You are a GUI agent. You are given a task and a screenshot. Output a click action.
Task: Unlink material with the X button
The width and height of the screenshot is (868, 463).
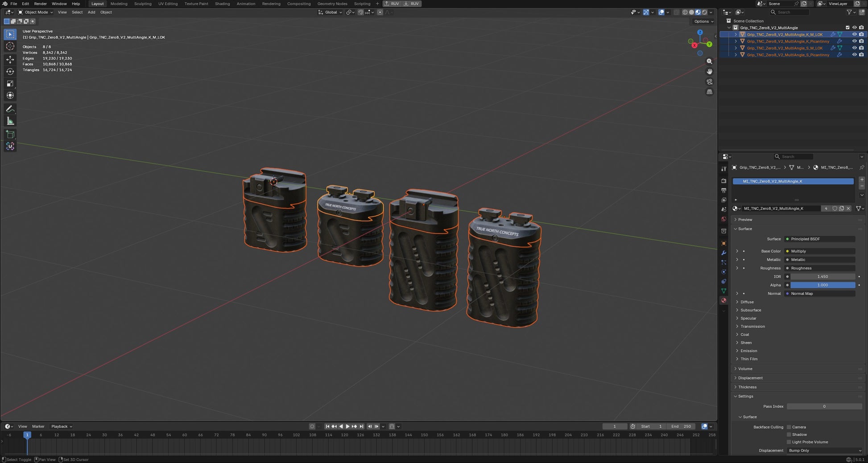[848, 209]
